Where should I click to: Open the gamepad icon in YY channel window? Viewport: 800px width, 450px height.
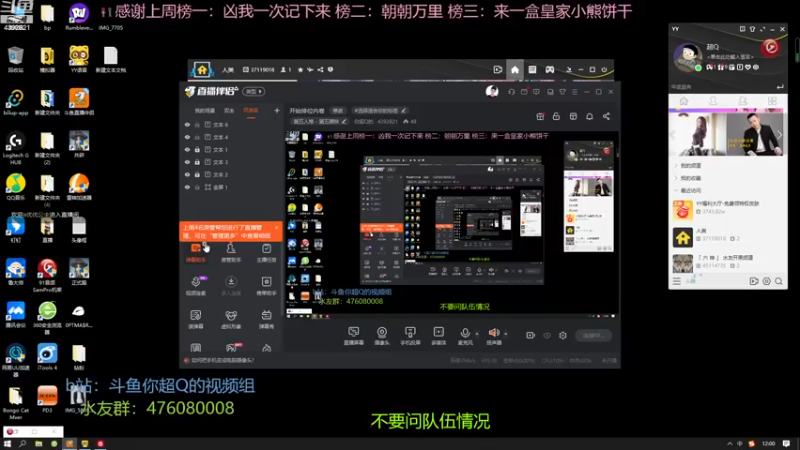(549, 69)
